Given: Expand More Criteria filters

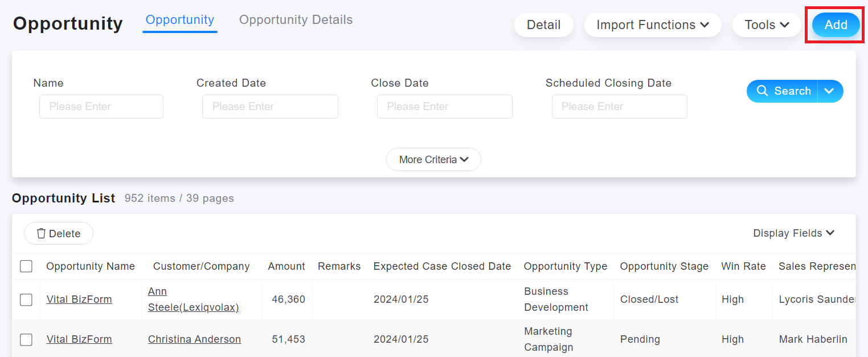Looking at the screenshot, I should pos(433,160).
